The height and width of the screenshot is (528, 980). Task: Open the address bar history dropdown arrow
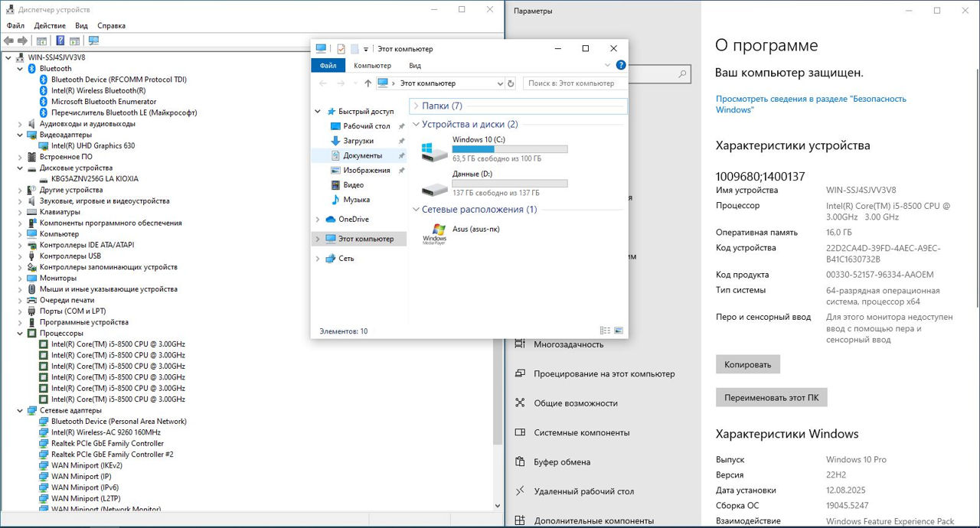tap(500, 83)
